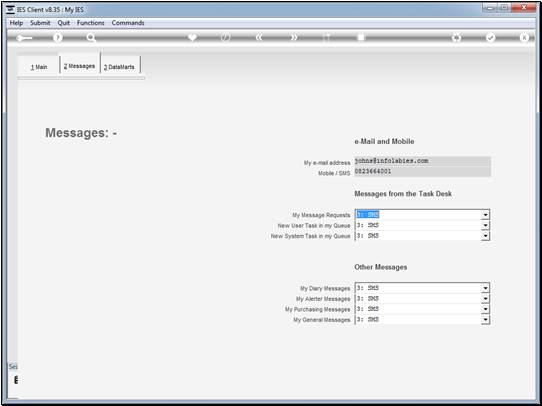This screenshot has width=542, height=406.
Task: Go back with the double left arrows icon
Action: [x=259, y=38]
